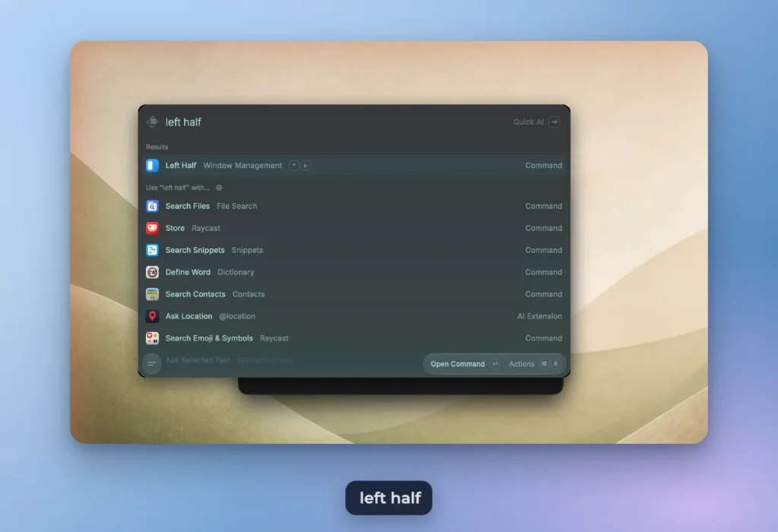The height and width of the screenshot is (532, 778).
Task: Select the Ask Location result
Action: click(354, 316)
